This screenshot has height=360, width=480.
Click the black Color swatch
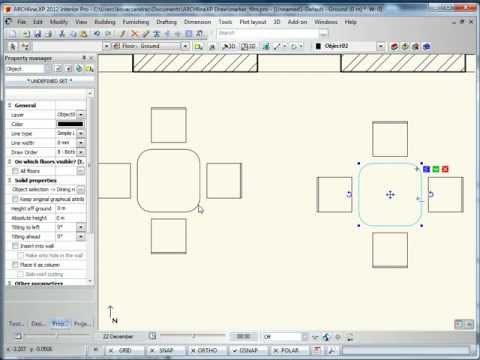pos(70,124)
